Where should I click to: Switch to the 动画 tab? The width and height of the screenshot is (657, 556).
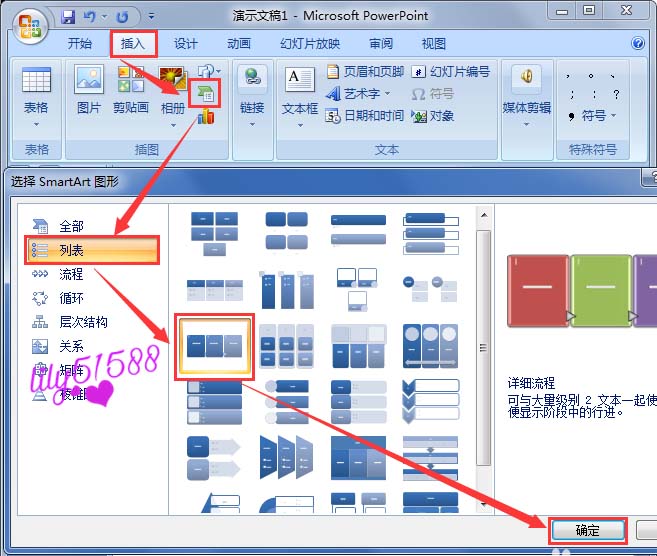point(239,43)
